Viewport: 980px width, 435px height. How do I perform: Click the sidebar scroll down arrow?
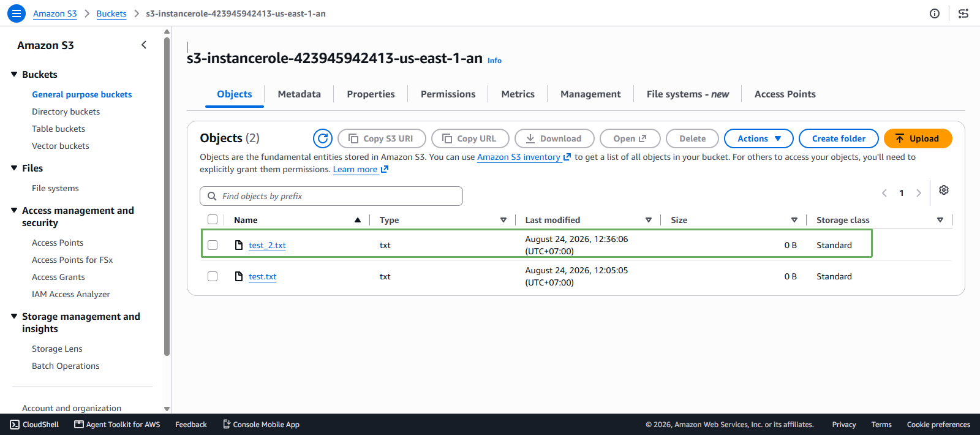(x=167, y=409)
